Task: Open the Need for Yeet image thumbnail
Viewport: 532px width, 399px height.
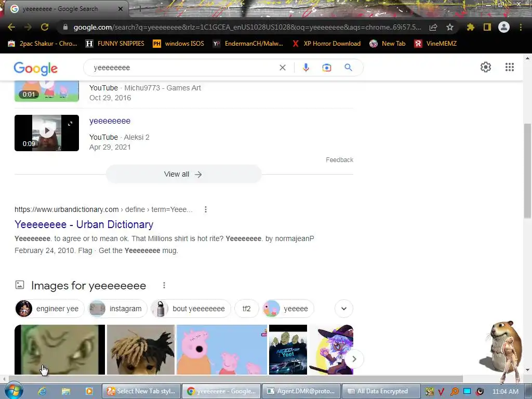Action: [288, 350]
